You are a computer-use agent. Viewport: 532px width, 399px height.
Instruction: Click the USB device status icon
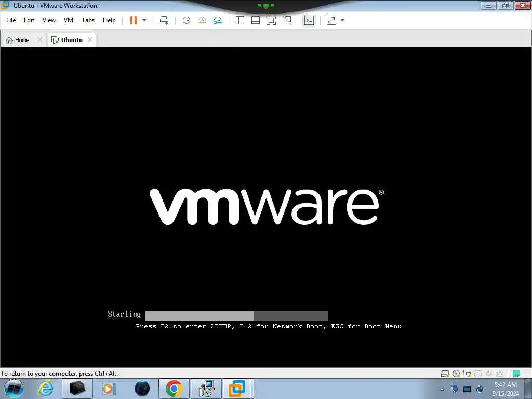click(500, 374)
